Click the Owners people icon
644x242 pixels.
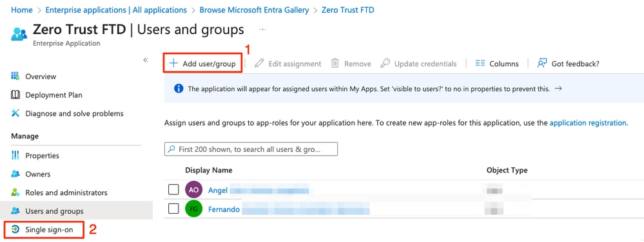click(15, 174)
